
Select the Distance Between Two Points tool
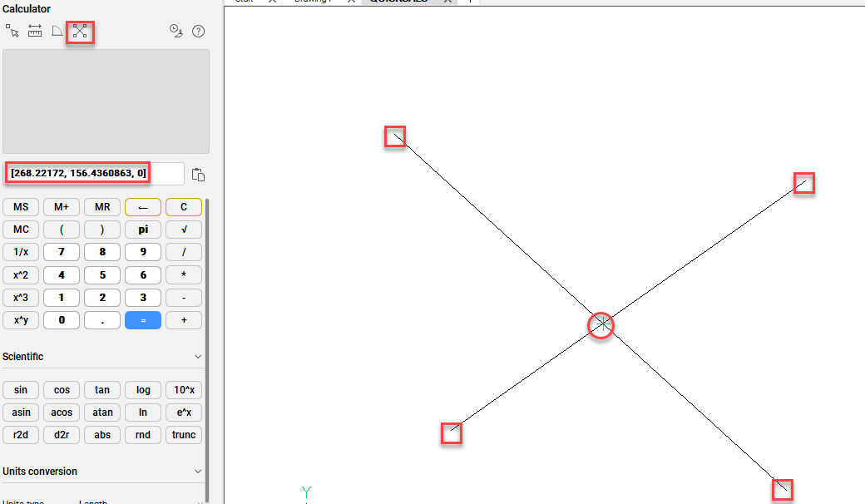[x=35, y=32]
